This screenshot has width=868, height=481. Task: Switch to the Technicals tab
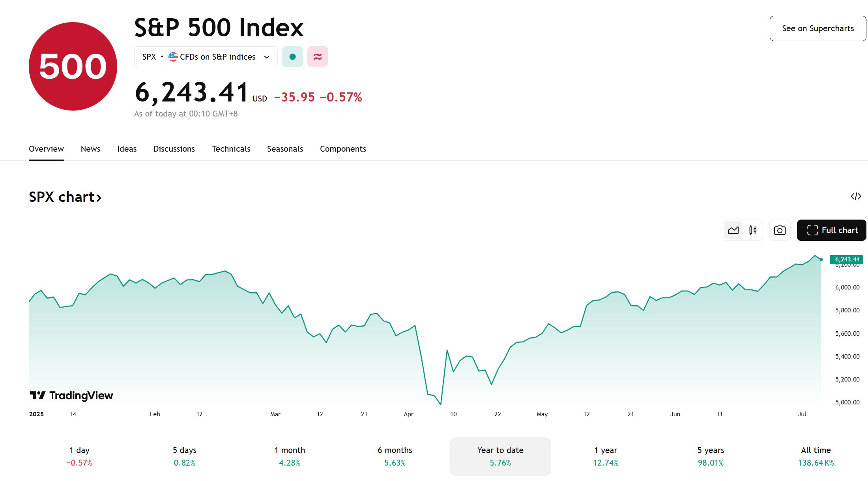[x=231, y=149]
